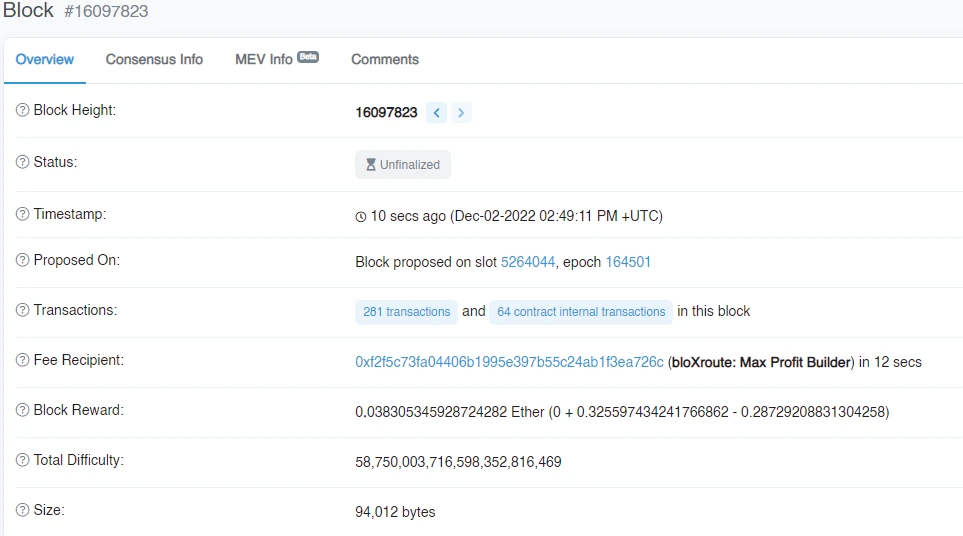The image size is (963, 536).
Task: Click Size help question icon
Action: pyautogui.click(x=22, y=510)
